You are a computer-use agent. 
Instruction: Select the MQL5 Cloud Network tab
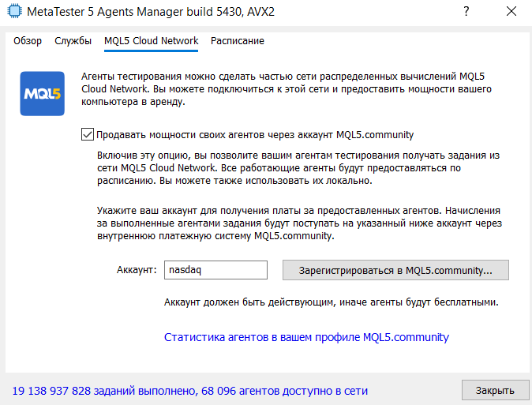point(152,41)
